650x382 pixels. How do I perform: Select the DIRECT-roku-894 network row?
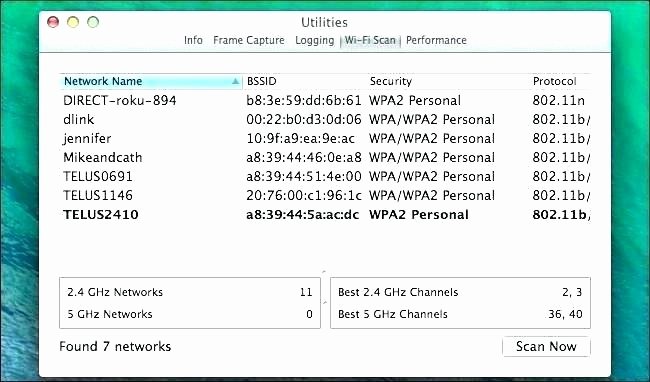(x=325, y=101)
